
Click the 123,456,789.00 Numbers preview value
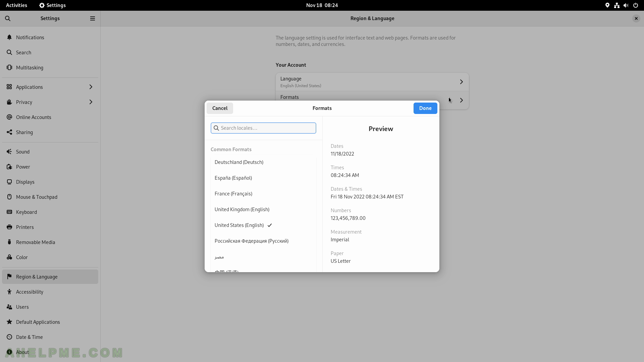348,218
